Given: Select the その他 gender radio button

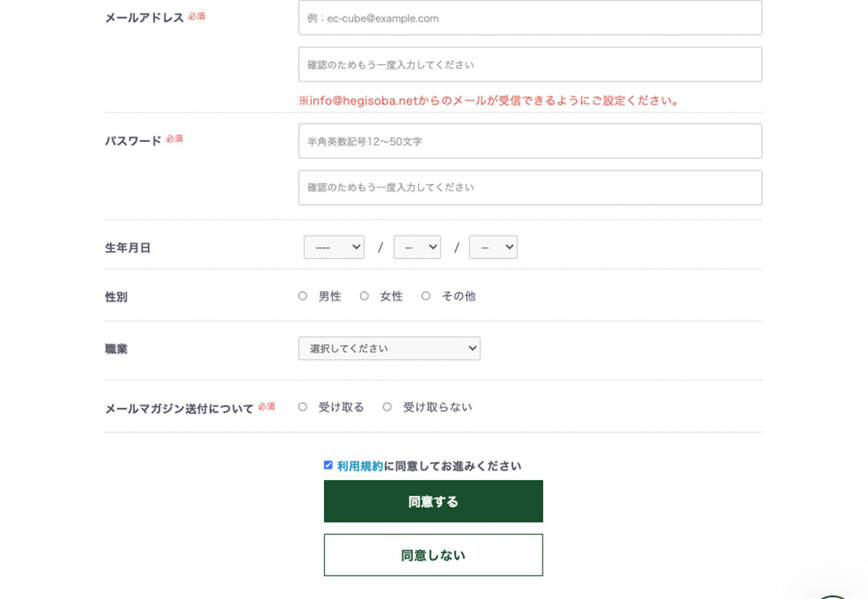Looking at the screenshot, I should pos(426,296).
